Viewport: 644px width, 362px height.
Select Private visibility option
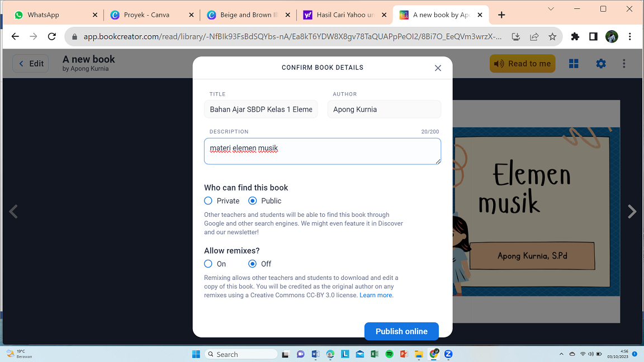coord(209,201)
